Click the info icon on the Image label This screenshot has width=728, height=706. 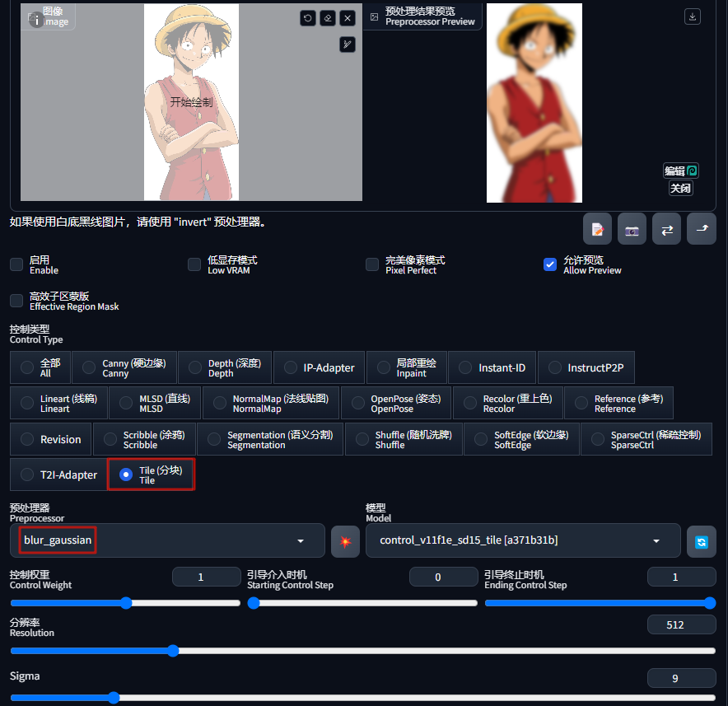[x=36, y=19]
